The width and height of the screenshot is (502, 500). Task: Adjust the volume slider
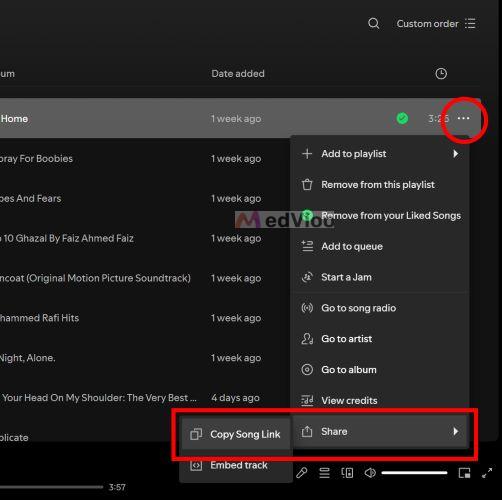(x=414, y=473)
